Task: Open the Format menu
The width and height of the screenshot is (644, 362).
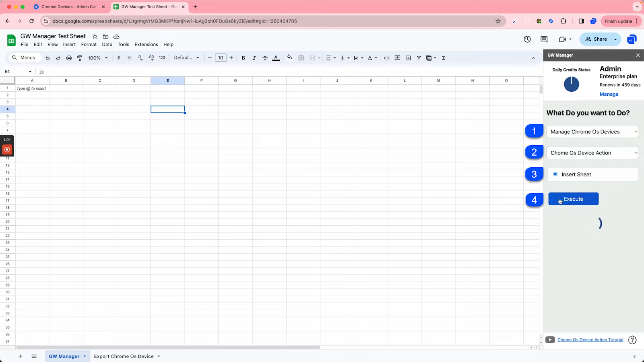Action: coord(89,45)
